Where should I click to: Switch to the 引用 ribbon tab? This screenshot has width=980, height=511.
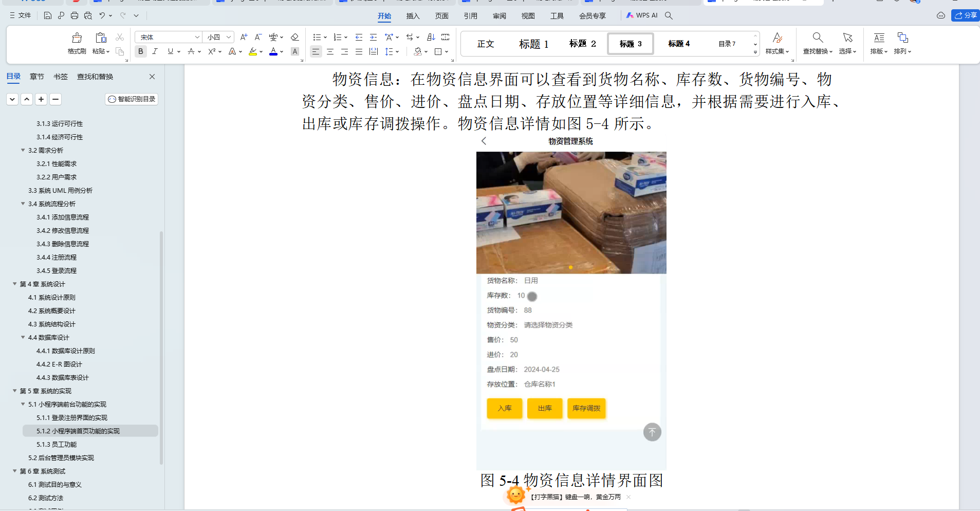click(470, 16)
